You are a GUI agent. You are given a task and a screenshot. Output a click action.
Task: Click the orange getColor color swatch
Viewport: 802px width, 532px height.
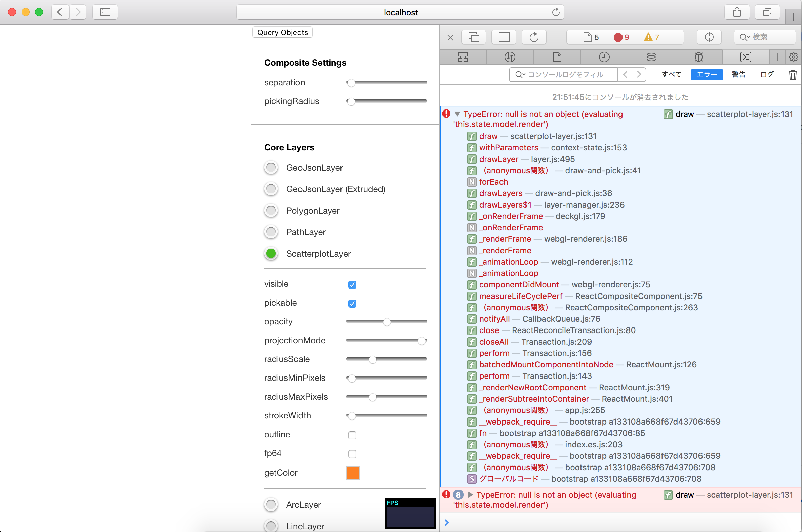353,473
